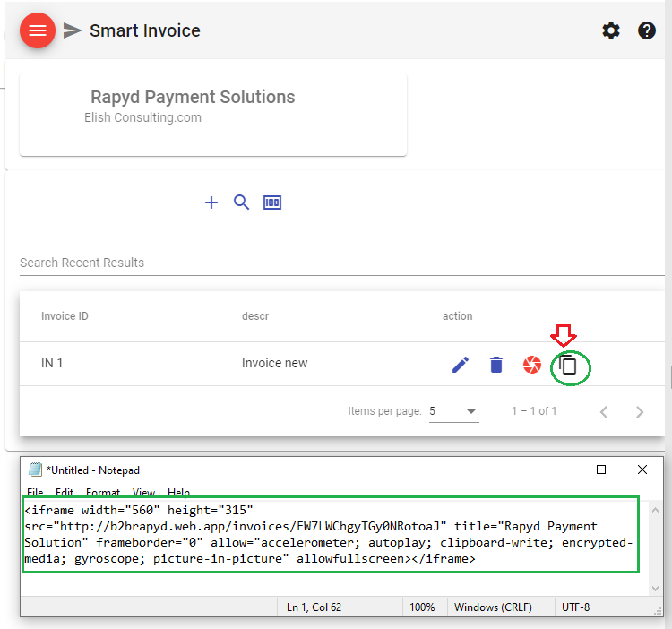Image resolution: width=672 pixels, height=629 pixels.
Task: Open Notepad Edit menu
Action: point(65,492)
